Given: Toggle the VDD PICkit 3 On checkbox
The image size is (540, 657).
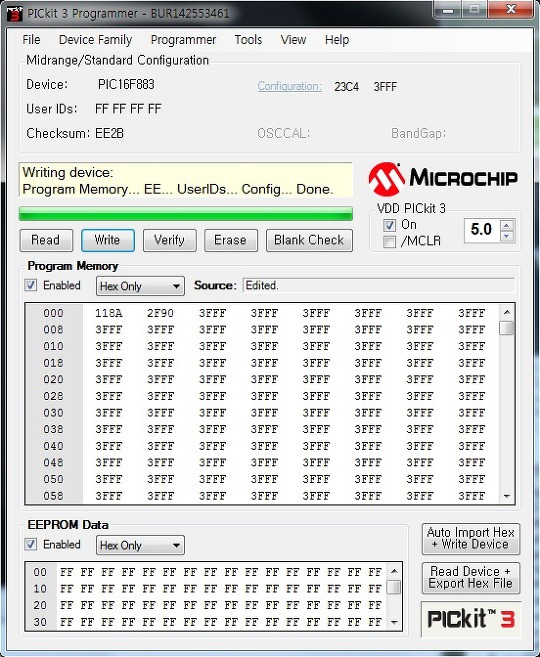Looking at the screenshot, I should pos(389,225).
